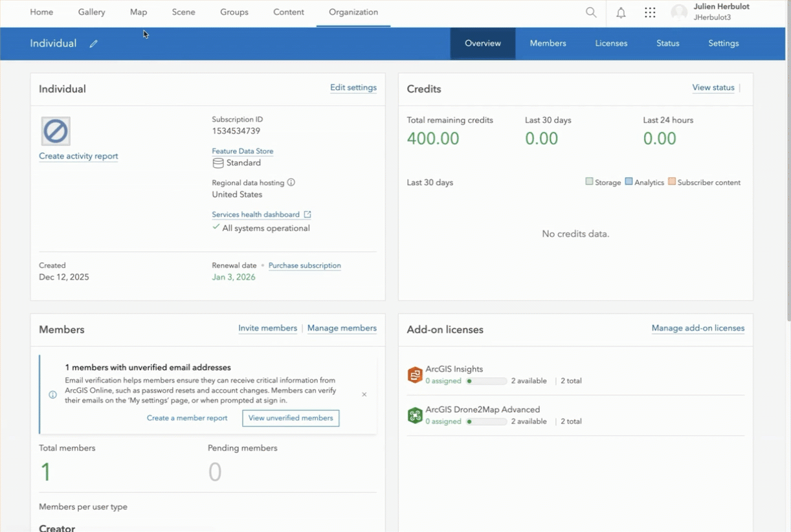The image size is (791, 532).
Task: Click the View unverified members button
Action: tap(291, 418)
